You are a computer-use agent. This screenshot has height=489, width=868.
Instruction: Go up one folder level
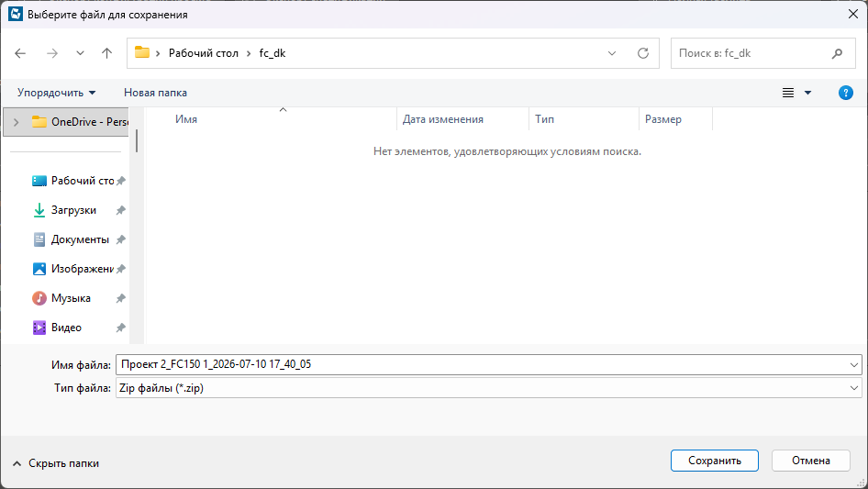pos(106,53)
